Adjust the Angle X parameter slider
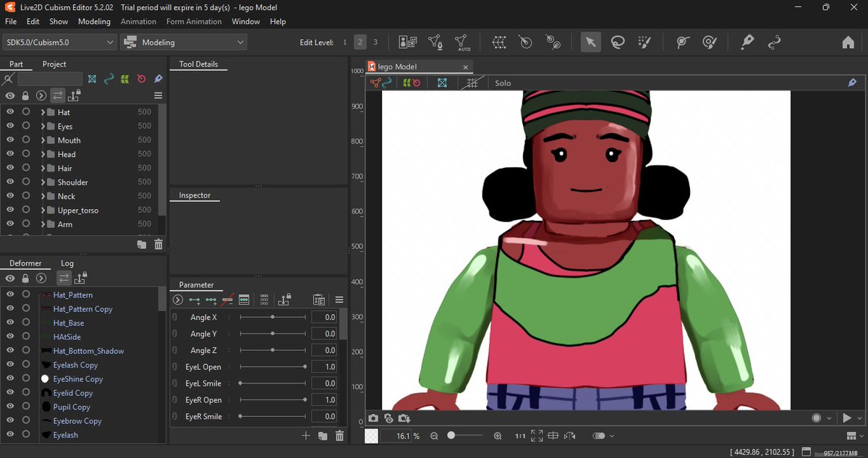Image resolution: width=868 pixels, height=458 pixels. click(x=273, y=317)
